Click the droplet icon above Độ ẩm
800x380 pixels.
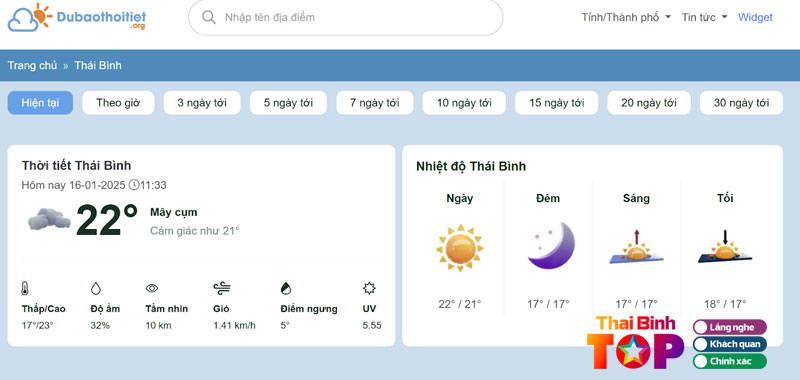click(x=95, y=288)
